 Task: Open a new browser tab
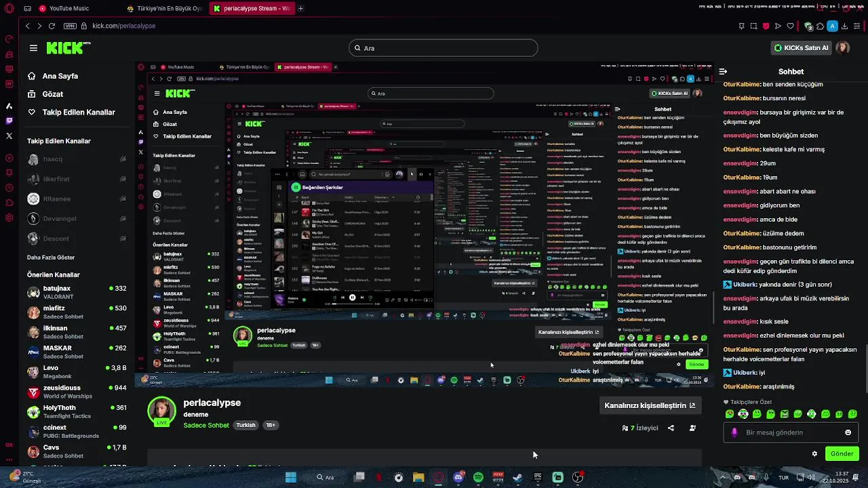(300, 9)
